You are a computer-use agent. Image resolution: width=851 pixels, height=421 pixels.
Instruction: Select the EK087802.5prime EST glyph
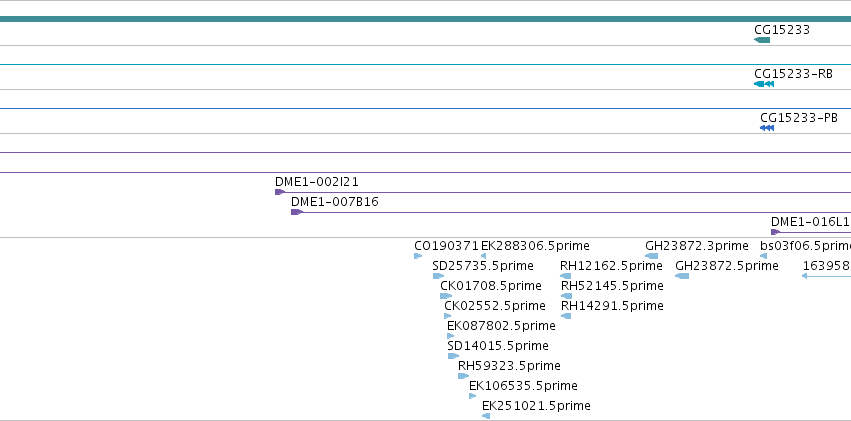(x=450, y=336)
